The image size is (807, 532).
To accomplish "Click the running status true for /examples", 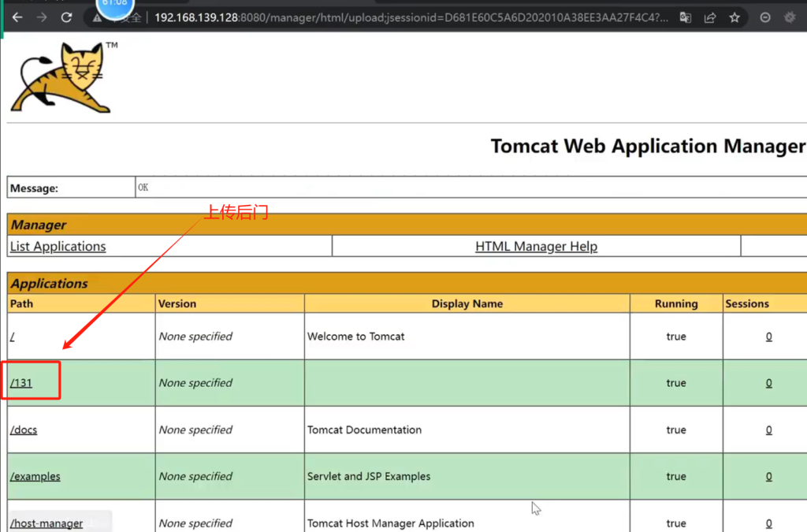I will coord(675,476).
